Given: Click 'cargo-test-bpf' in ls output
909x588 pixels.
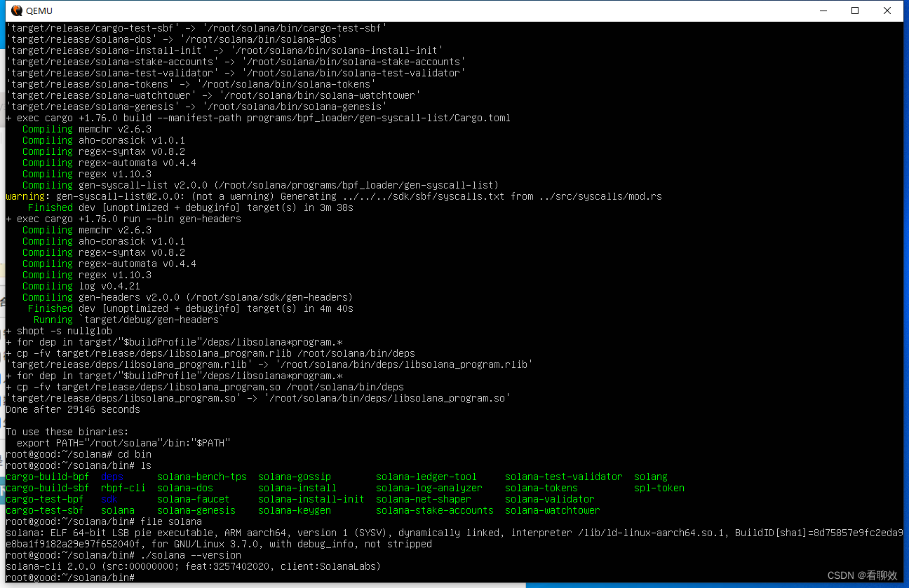Looking at the screenshot, I should [44, 499].
